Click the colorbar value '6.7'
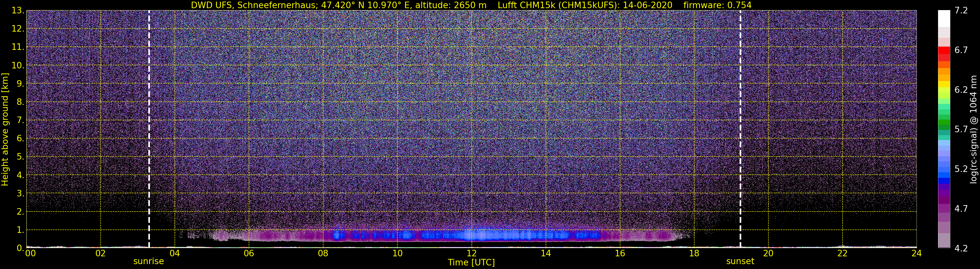This screenshot has height=269, width=980. [961, 50]
